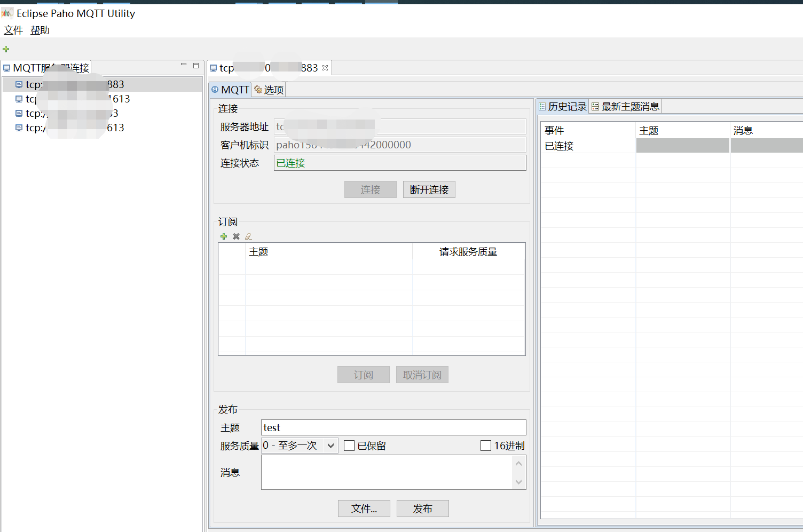This screenshot has width=803, height=532.
Task: Click the 事件 column header in history
Action: click(588, 130)
